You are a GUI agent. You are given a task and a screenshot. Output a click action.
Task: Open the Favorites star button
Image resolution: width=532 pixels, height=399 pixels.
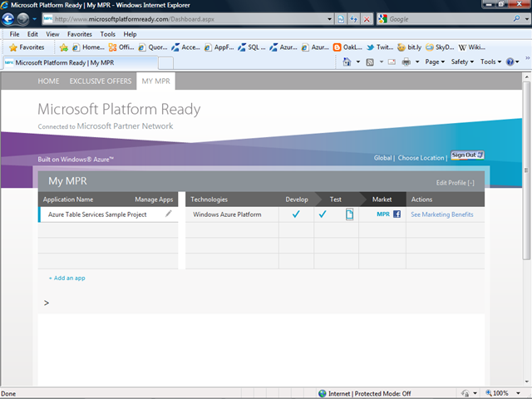(x=26, y=47)
